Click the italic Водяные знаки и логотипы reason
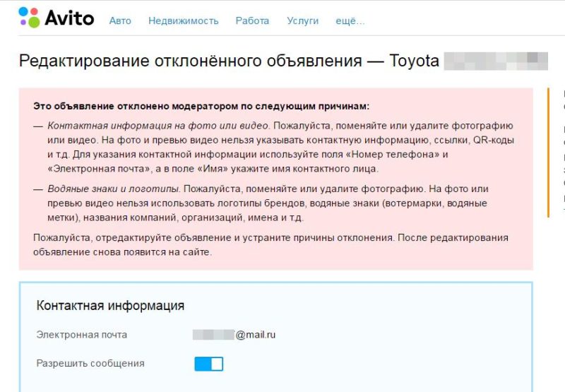Image resolution: width=565 pixels, height=392 pixels. pyautogui.click(x=113, y=189)
